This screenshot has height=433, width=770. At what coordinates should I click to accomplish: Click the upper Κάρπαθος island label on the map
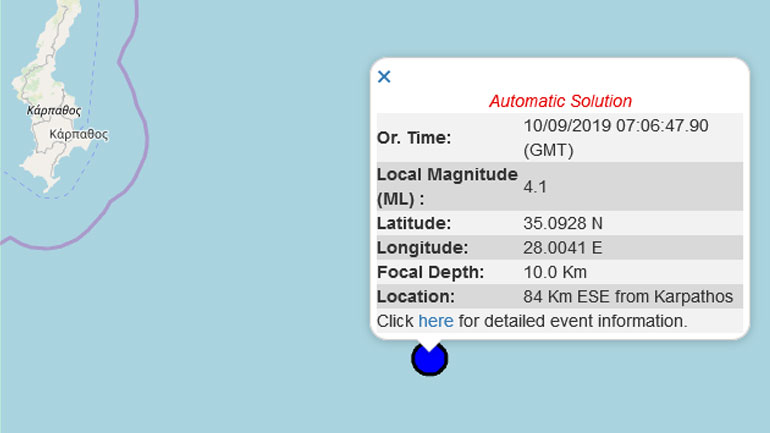[55, 111]
